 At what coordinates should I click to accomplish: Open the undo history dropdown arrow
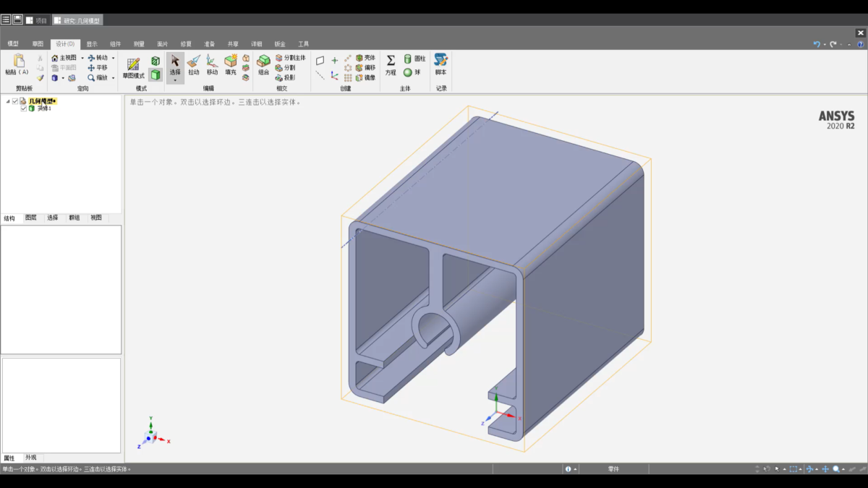pos(825,44)
